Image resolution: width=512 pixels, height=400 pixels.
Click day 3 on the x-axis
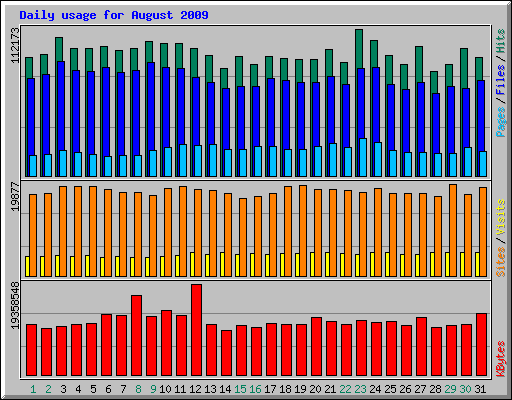[x=63, y=389]
